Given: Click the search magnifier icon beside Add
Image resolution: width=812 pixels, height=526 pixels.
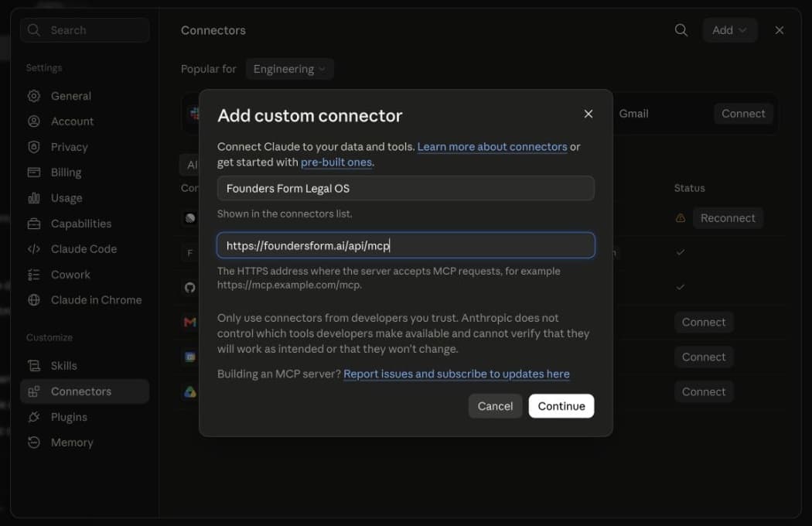Looking at the screenshot, I should 681,30.
